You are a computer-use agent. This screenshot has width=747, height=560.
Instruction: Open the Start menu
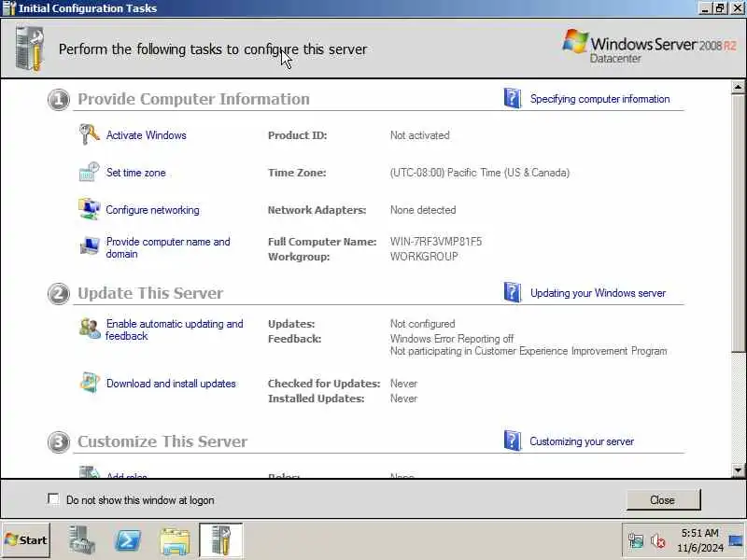(x=26, y=540)
